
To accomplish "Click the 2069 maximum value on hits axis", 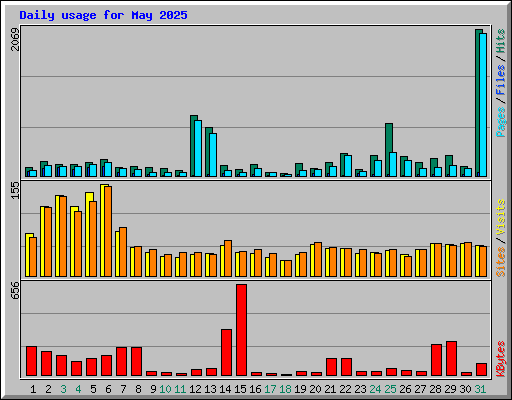I will click(x=15, y=39).
